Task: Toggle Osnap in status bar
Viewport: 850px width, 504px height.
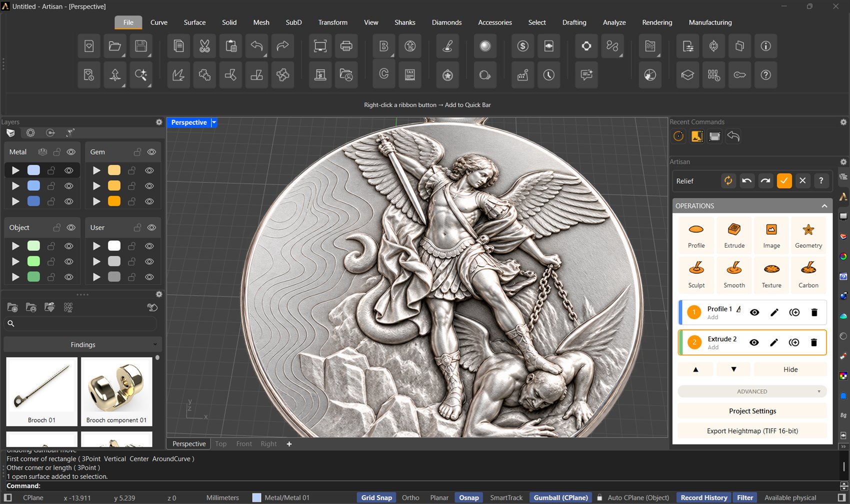Action: click(469, 498)
